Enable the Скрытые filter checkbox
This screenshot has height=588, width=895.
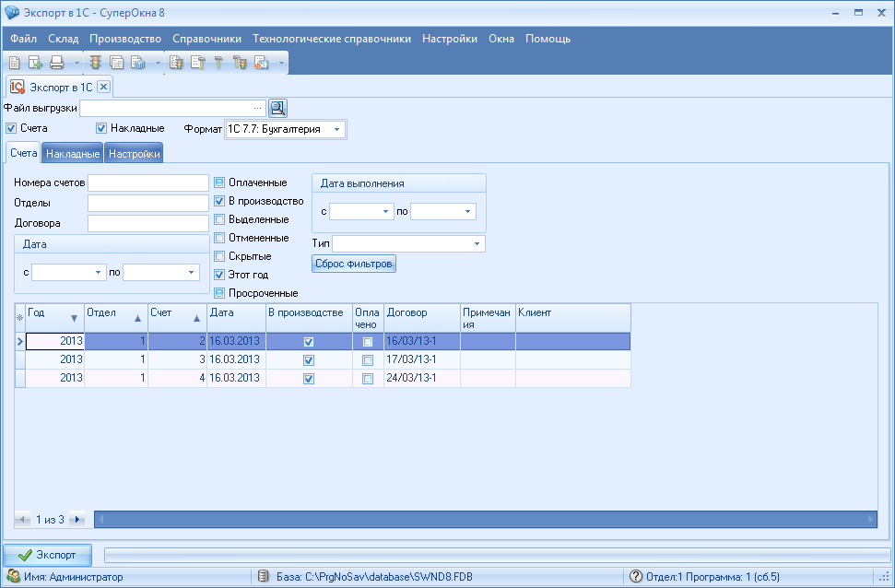point(219,256)
